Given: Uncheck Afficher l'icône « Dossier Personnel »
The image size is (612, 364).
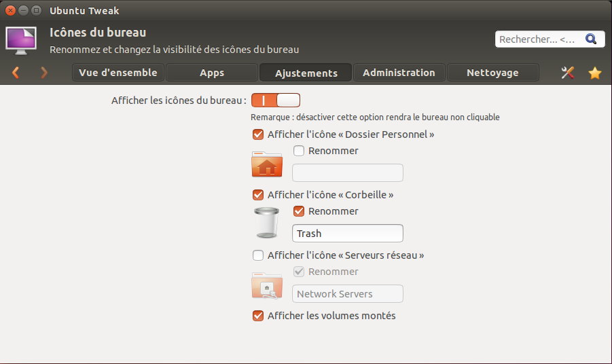Looking at the screenshot, I should click(258, 134).
